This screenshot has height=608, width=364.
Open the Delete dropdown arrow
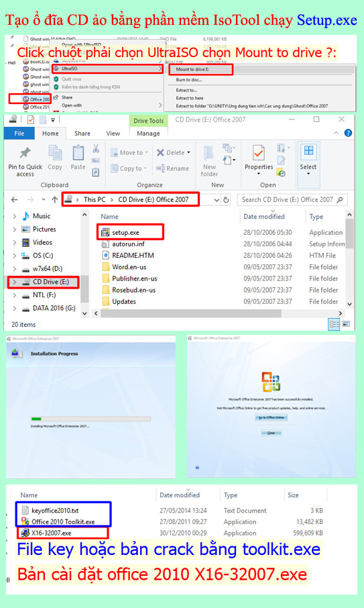(x=188, y=152)
